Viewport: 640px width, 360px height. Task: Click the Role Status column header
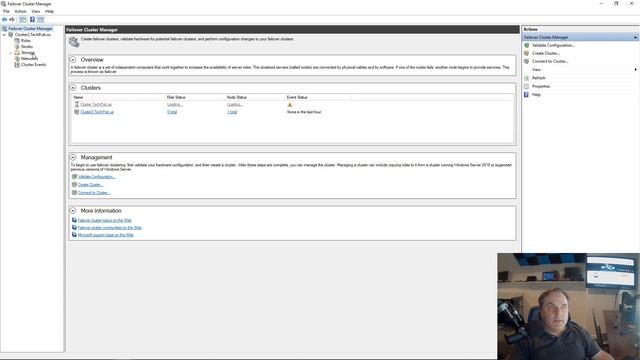click(x=176, y=97)
